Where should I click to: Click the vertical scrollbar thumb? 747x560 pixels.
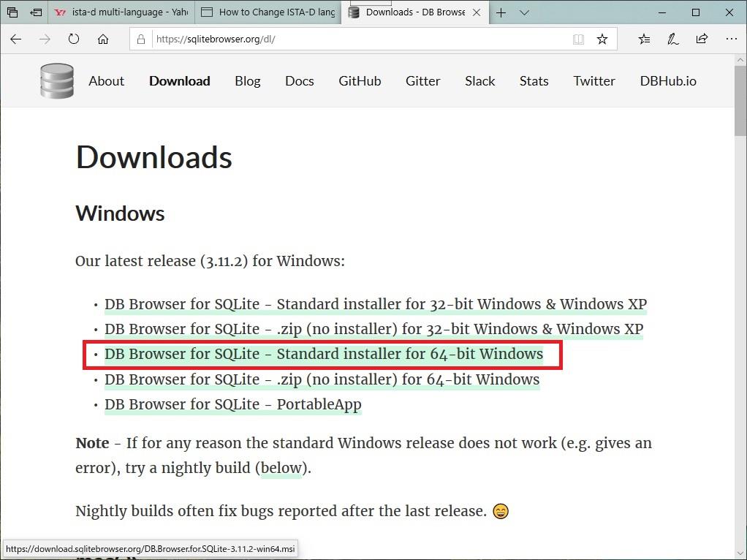[x=740, y=101]
